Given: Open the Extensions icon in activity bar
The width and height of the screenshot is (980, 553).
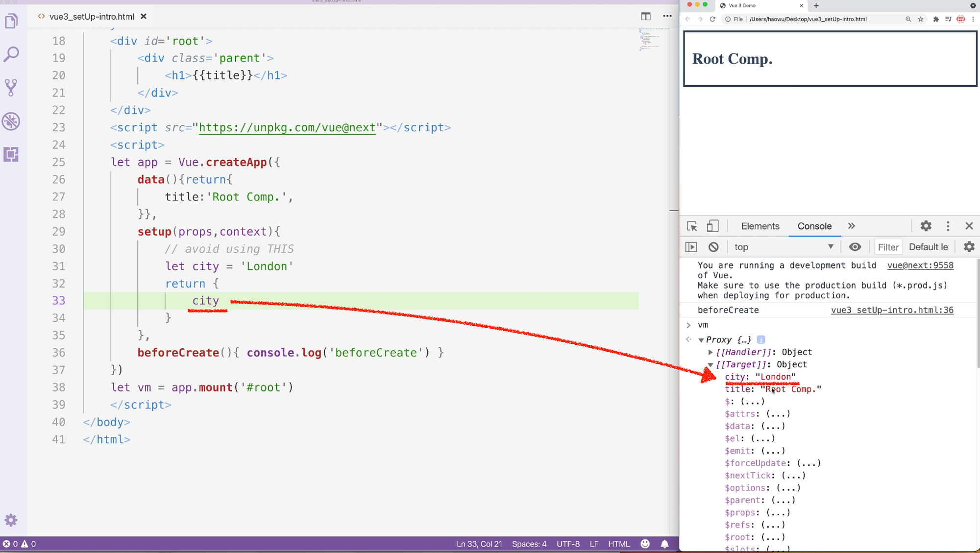Looking at the screenshot, I should tap(11, 155).
